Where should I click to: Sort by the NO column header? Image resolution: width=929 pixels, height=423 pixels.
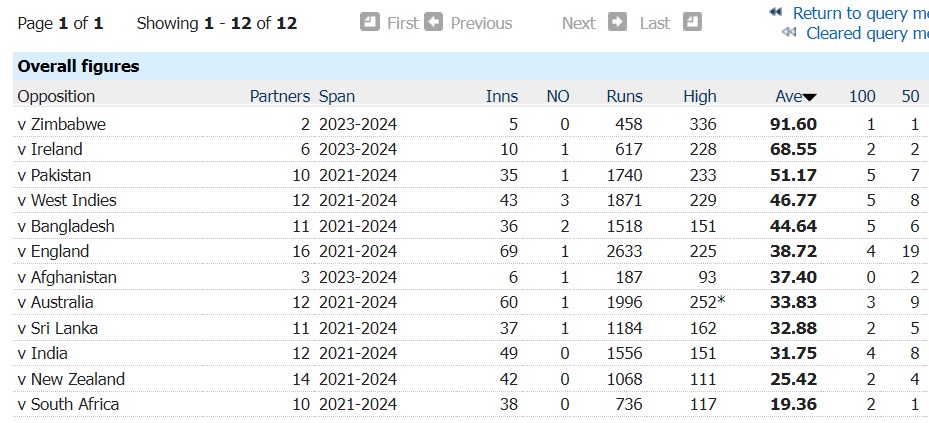pos(558,97)
